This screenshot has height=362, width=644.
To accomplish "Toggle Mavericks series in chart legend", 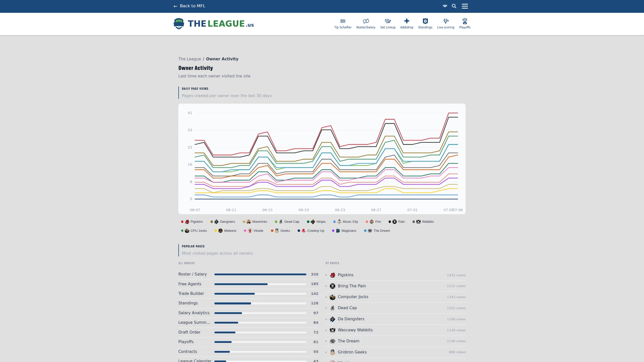I will pos(255,222).
